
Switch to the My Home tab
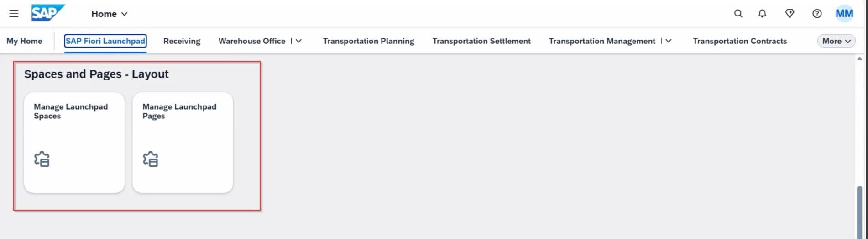tap(24, 41)
